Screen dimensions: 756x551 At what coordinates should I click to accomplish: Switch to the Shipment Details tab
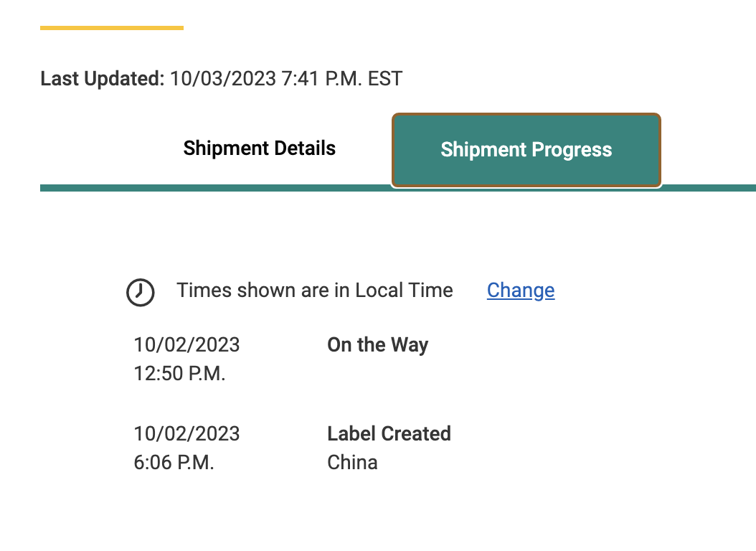pos(259,149)
